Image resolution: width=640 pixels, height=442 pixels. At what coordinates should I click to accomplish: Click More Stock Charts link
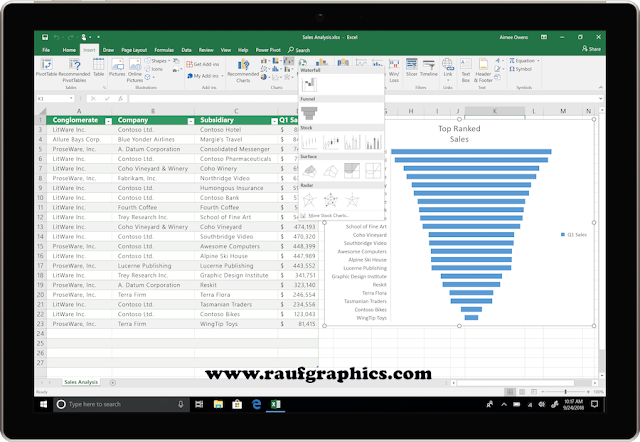tap(328, 215)
